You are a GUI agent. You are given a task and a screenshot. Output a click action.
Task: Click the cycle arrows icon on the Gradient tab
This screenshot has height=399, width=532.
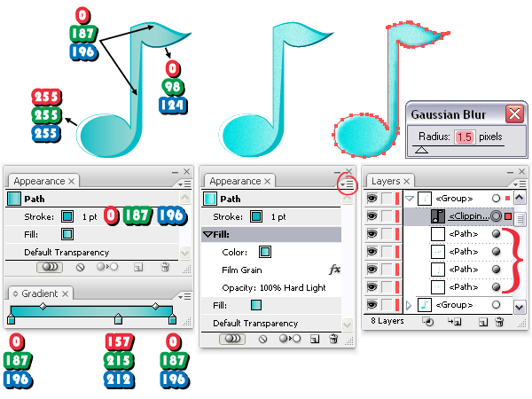point(15,293)
